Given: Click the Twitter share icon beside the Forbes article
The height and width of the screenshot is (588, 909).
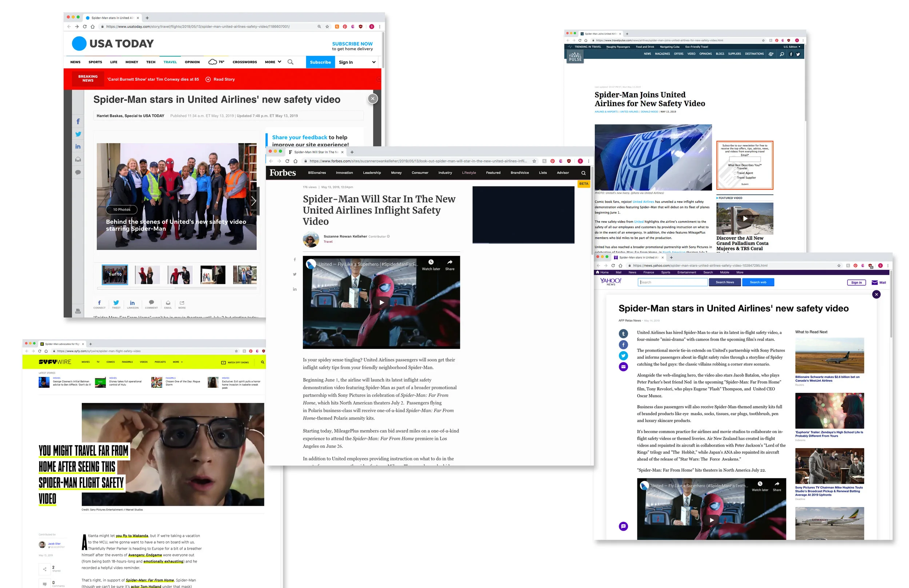Looking at the screenshot, I should 295,274.
